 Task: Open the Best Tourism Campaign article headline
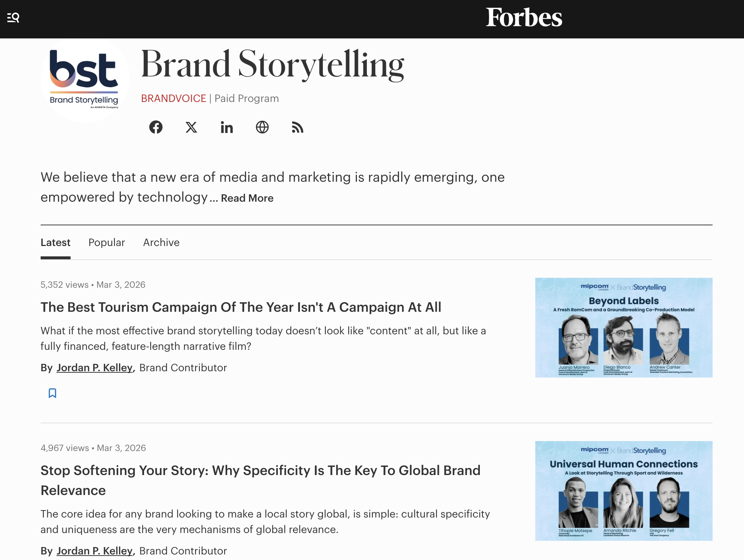(241, 307)
